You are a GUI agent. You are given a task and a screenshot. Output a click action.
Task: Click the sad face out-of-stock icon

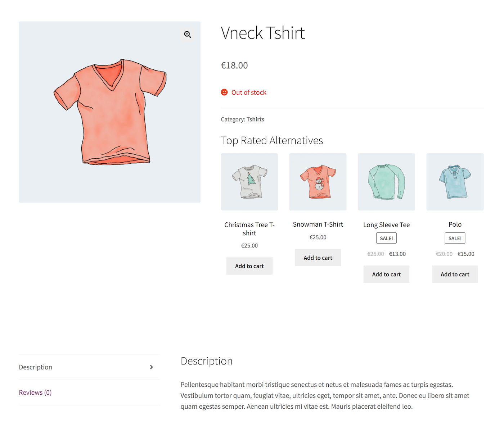224,92
